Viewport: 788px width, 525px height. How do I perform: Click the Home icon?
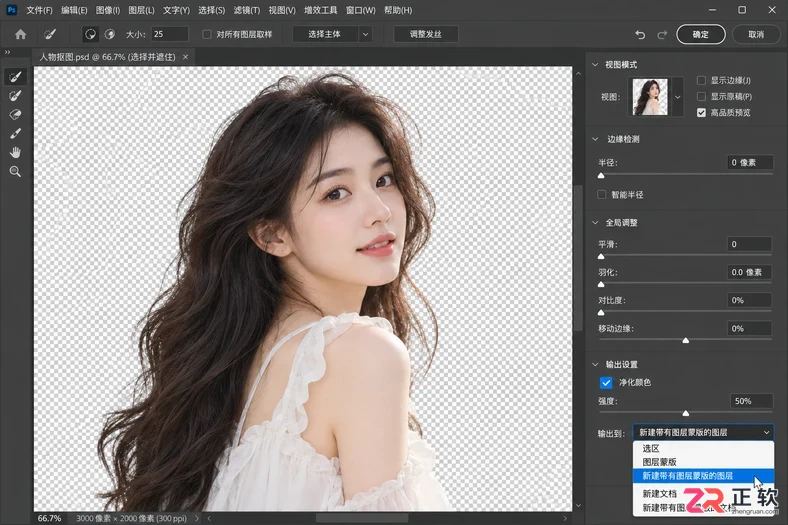(x=21, y=34)
